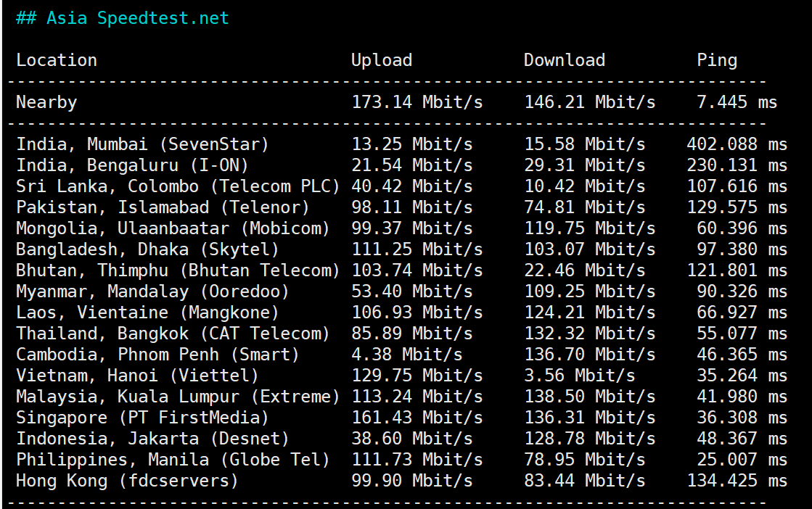This screenshot has height=509, width=812.
Task: Click 'Malaysia, Kuala Lumpur (Extreme)' label
Action: coord(178,397)
